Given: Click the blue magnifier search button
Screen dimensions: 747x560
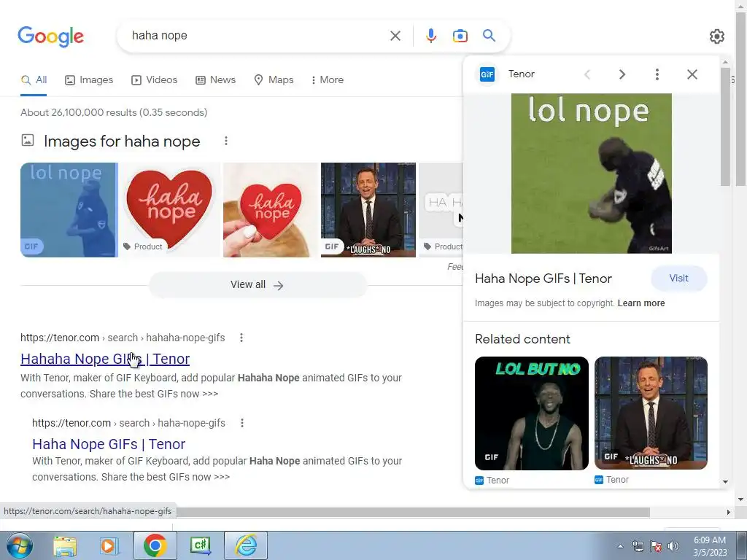Looking at the screenshot, I should pos(489,35).
